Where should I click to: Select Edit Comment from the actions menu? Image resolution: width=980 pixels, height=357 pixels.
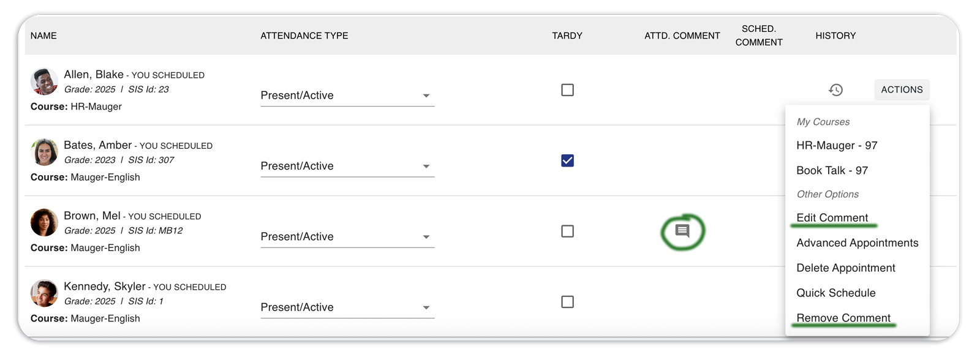click(832, 218)
